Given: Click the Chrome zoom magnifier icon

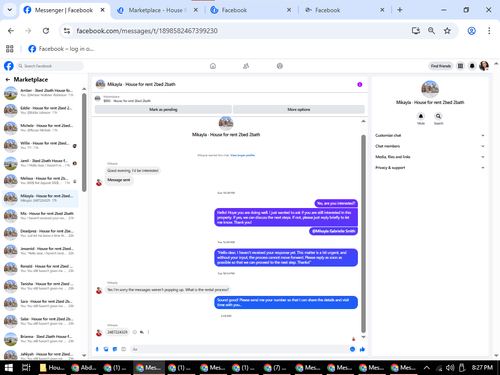Looking at the screenshot, I should coord(431,31).
